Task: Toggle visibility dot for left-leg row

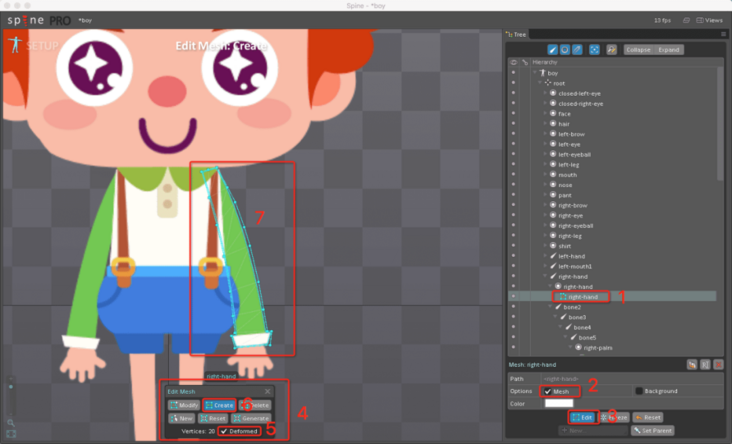Action: click(x=514, y=164)
